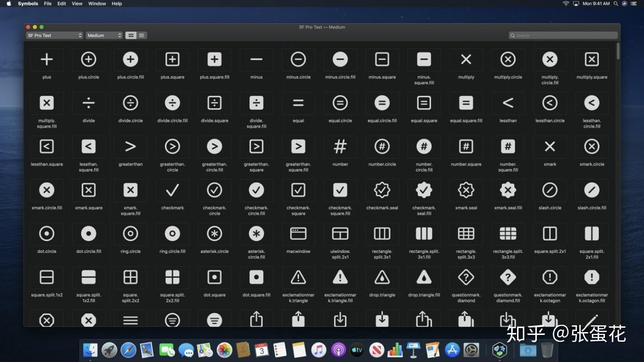Click the Search field
This screenshot has width=644, height=362.
(563, 35)
